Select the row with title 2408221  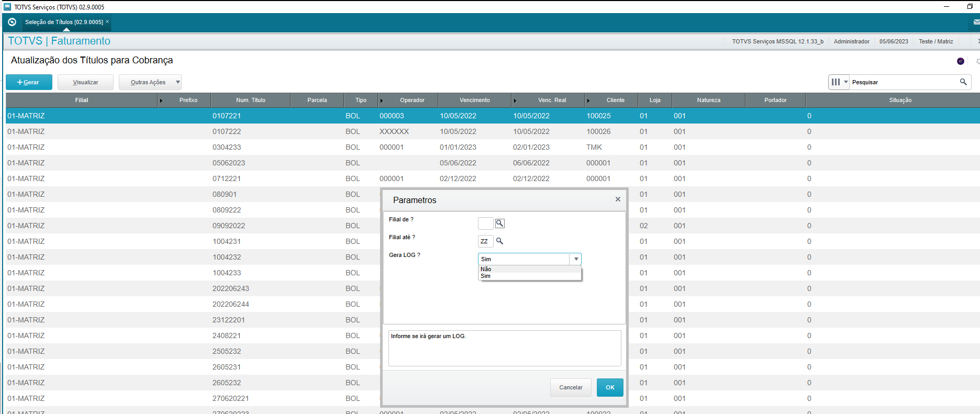point(194,335)
